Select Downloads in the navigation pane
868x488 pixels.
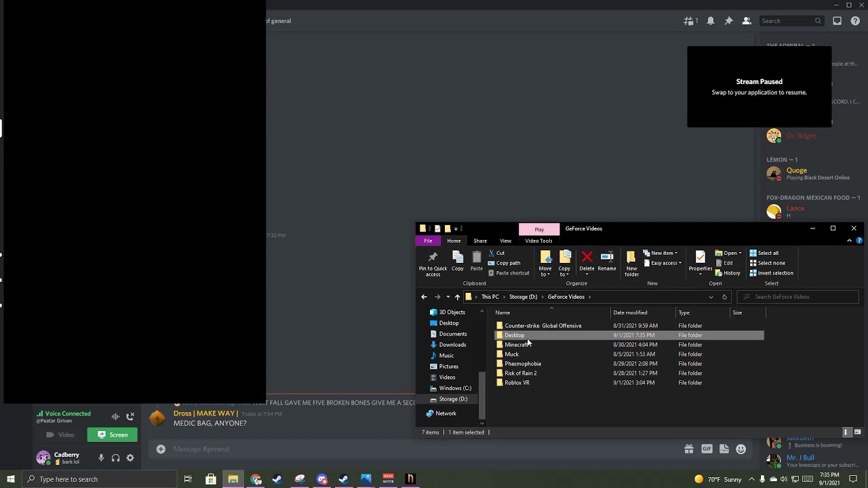(x=452, y=345)
